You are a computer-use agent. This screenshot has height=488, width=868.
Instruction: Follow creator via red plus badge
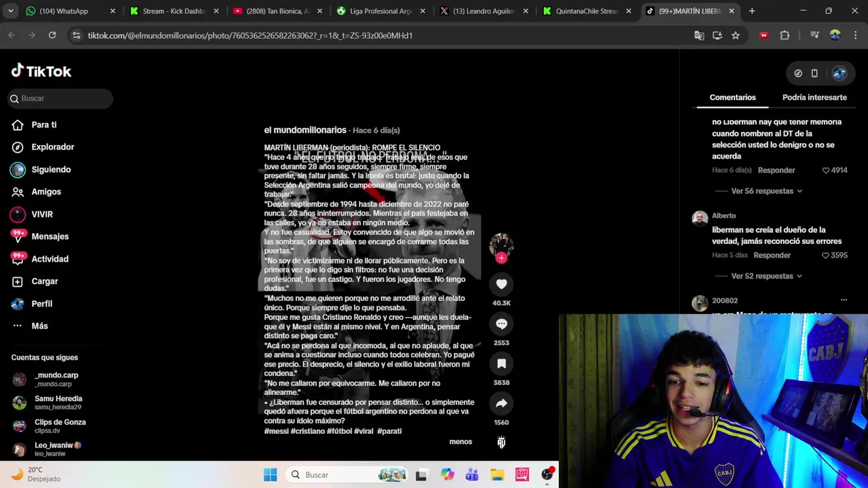pos(501,258)
